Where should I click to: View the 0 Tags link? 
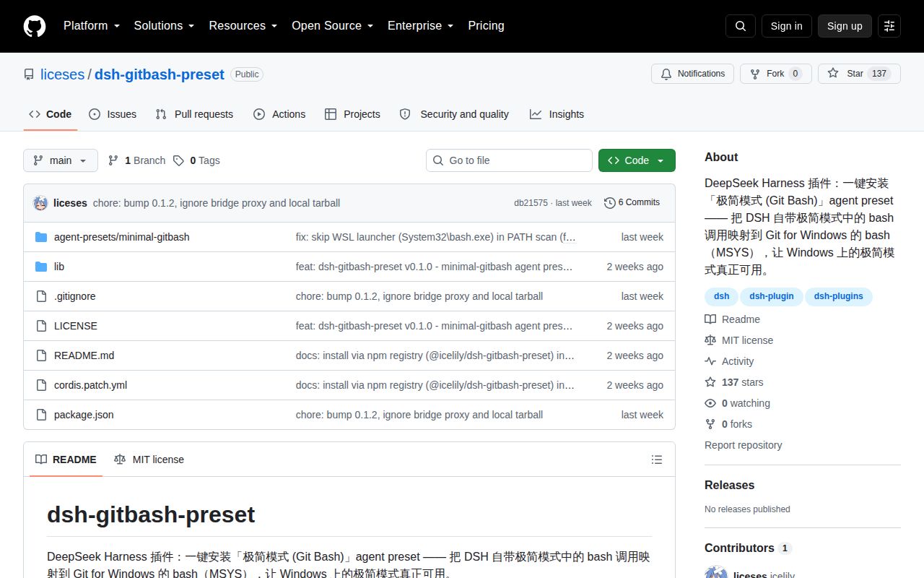[x=196, y=160]
